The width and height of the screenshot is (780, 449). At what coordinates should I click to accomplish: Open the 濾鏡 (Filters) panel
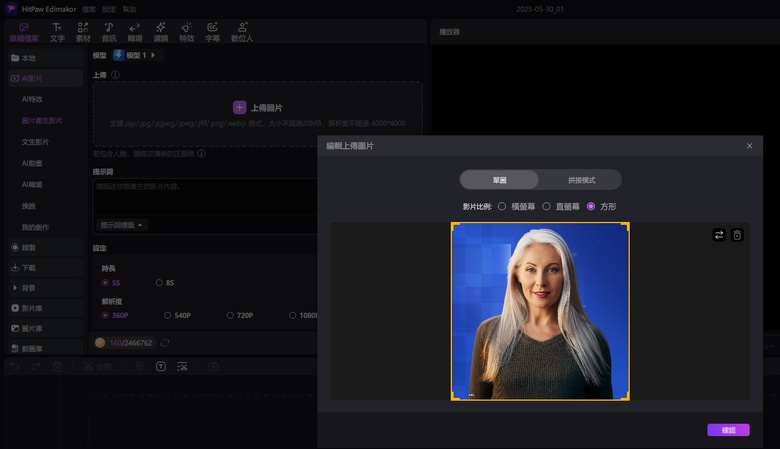click(160, 31)
